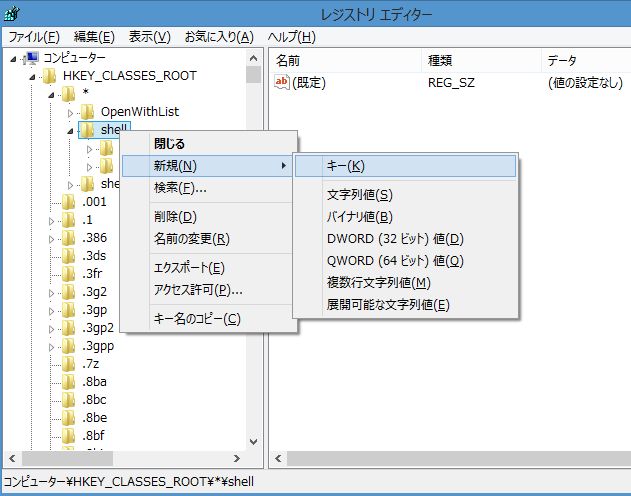This screenshot has height=496, width=631.
Task: Click the .7z key folder icon
Action: pos(68,364)
